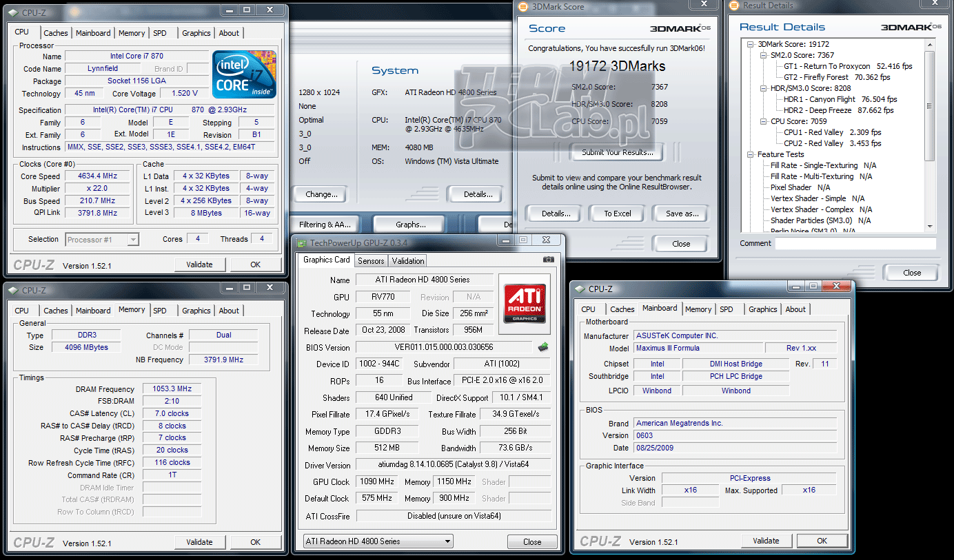The height and width of the screenshot is (560, 954).
Task: Switch to the Sensors tab in GPU-Z
Action: coord(371,261)
